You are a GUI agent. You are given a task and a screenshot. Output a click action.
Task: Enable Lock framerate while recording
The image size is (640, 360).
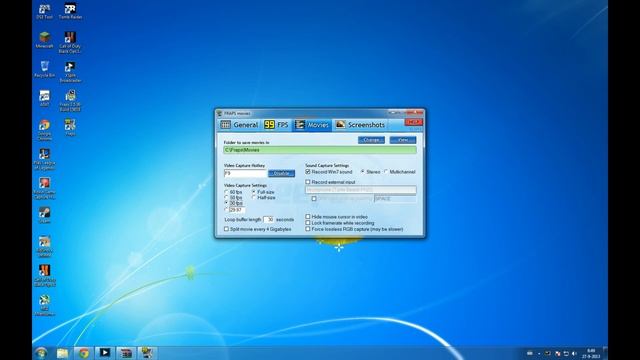point(308,223)
